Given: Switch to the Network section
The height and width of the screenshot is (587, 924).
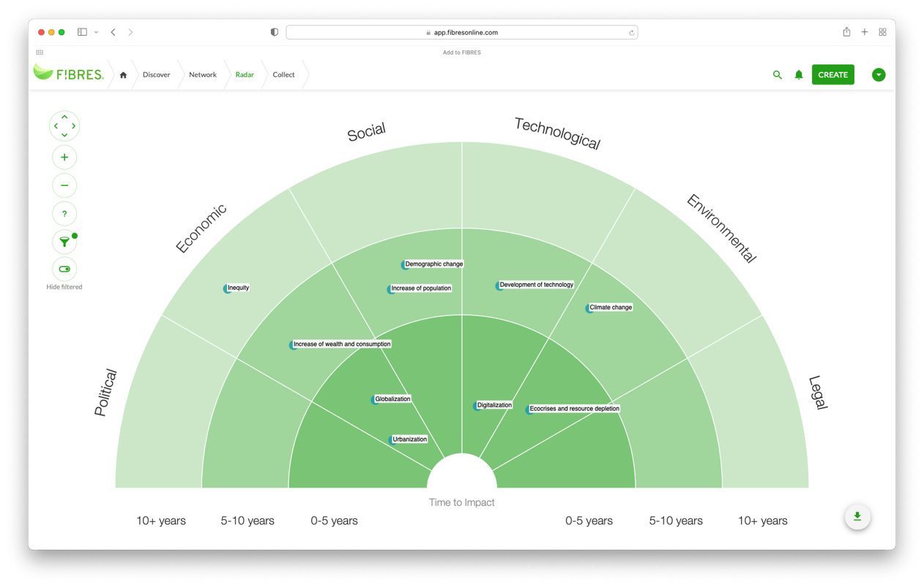Looking at the screenshot, I should pyautogui.click(x=202, y=75).
